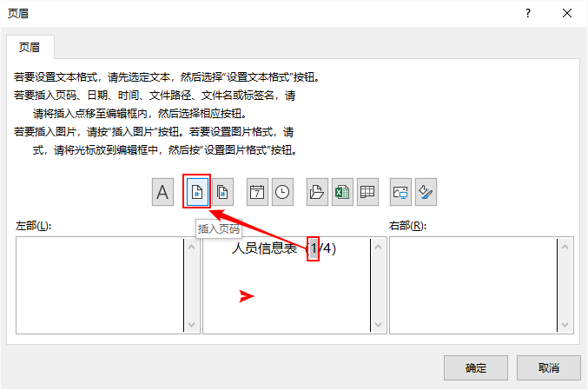Insert the sheet name with table icon
588x390 pixels.
[368, 192]
